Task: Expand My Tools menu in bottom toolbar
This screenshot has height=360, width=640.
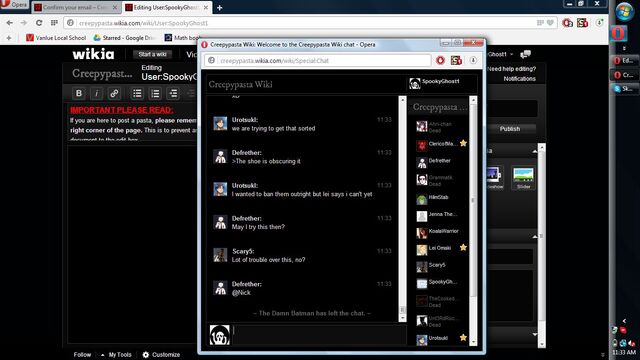Action: (116, 355)
